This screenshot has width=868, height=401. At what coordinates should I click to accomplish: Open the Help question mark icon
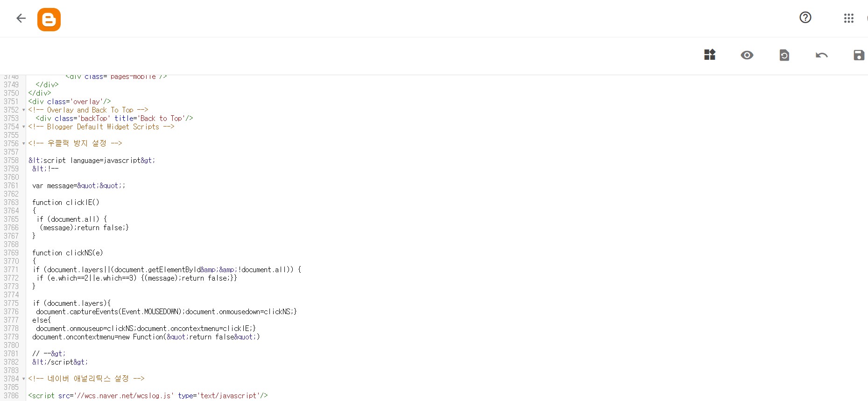[x=805, y=17]
